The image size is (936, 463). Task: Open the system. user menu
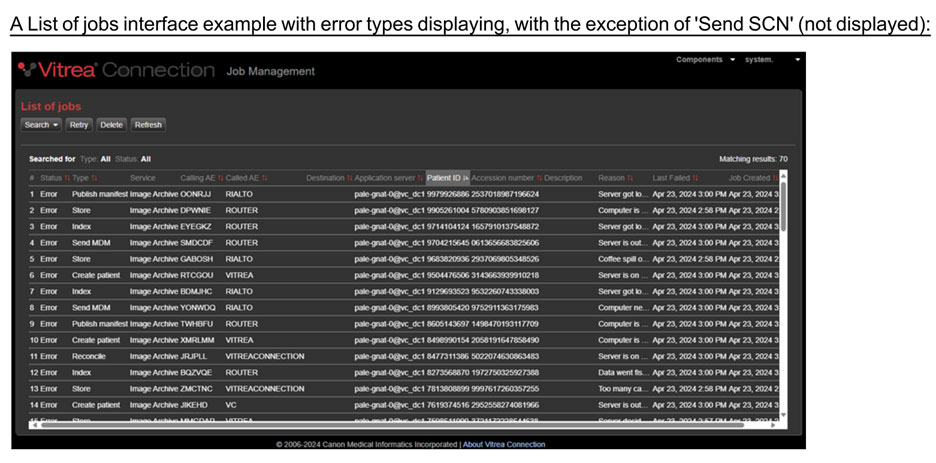click(x=772, y=60)
